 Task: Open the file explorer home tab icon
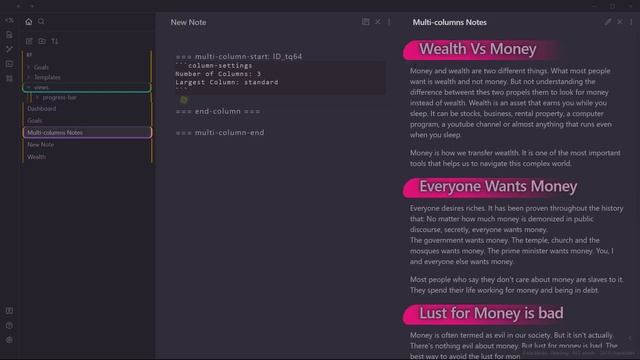tap(29, 22)
